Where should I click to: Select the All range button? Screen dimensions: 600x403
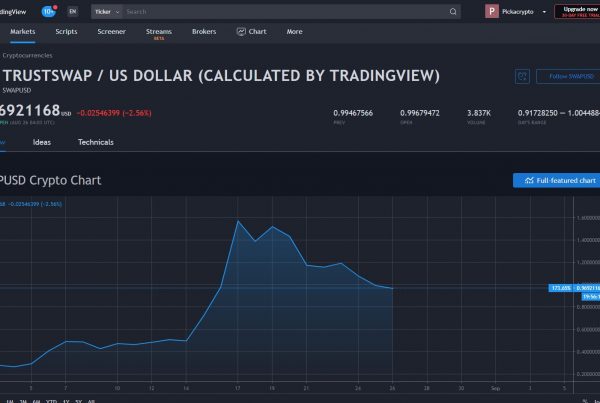(91, 401)
